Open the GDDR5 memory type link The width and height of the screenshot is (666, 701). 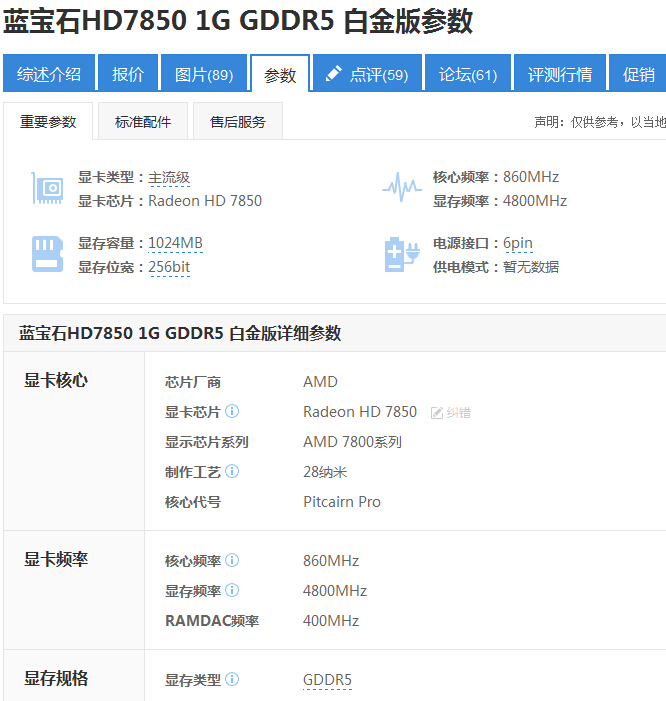(x=327, y=680)
